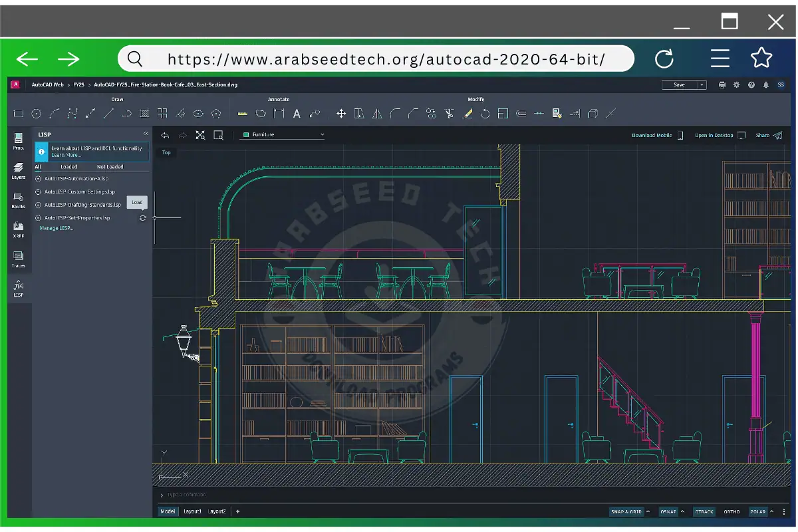798x532 pixels.
Task: Choose the Hatch draw tool
Action: point(144,114)
